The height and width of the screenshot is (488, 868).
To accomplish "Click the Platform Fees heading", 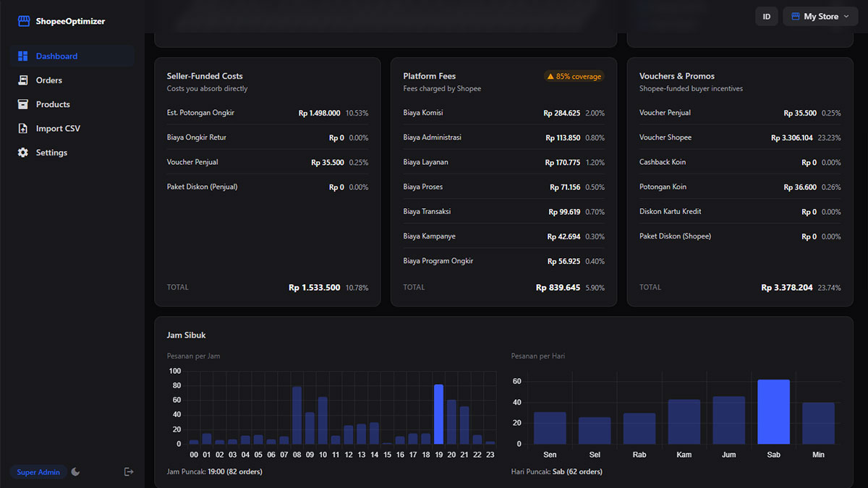I will 430,76.
